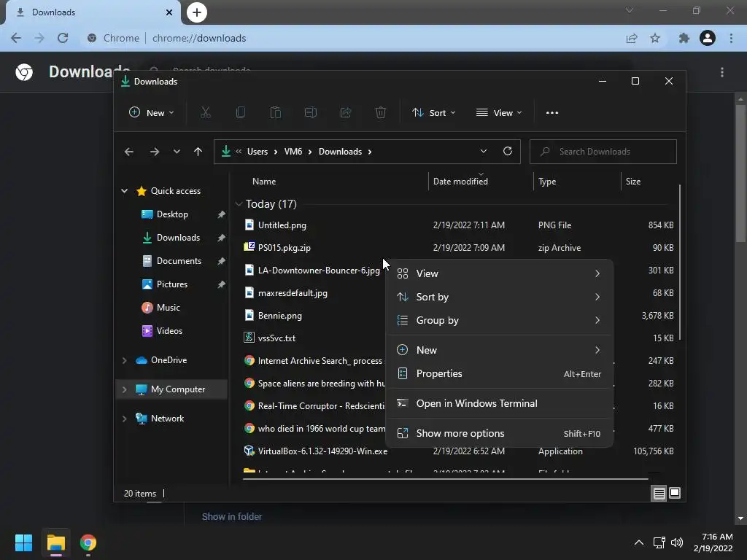This screenshot has width=747, height=560.
Task: Switch to large thumbnails view icon in status bar
Action: (x=675, y=493)
